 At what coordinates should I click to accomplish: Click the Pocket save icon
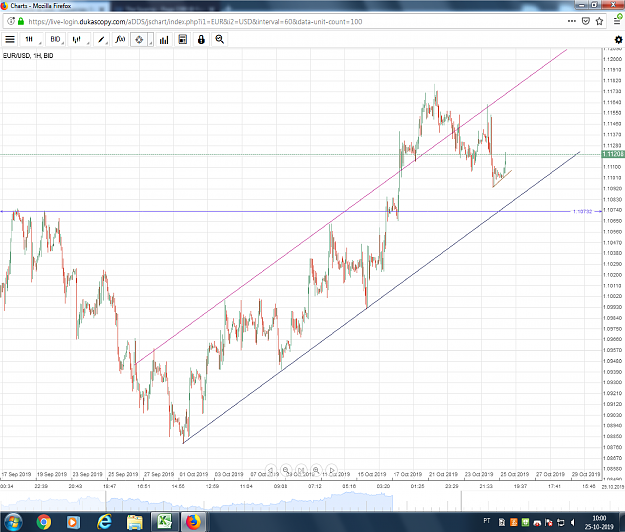[x=586, y=21]
